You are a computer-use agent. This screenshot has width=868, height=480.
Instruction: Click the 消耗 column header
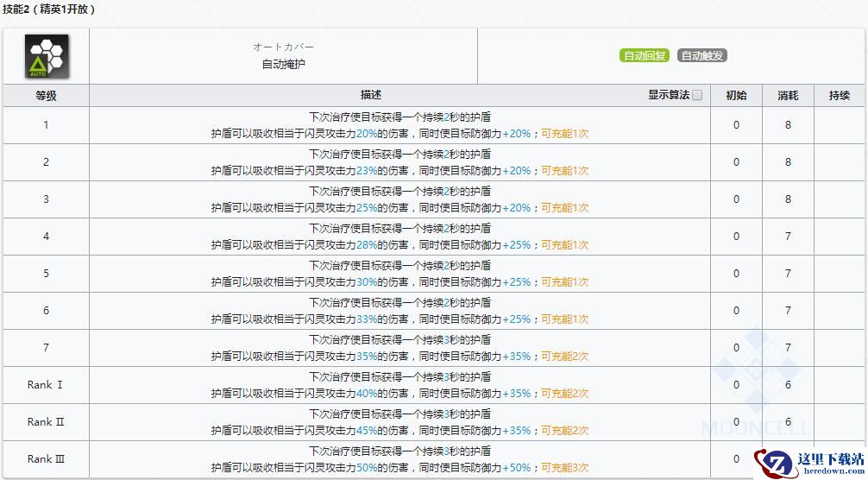(787, 95)
